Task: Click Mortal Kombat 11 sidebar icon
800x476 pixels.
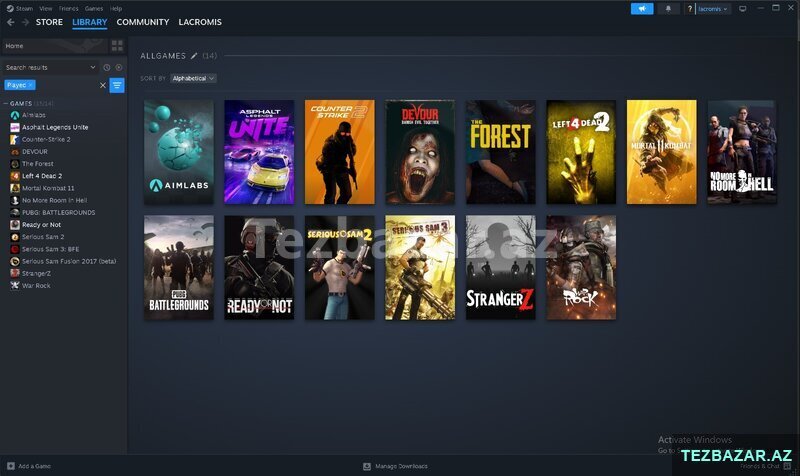Action: [15, 188]
